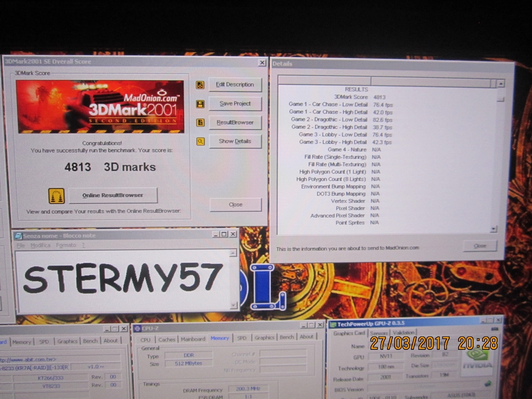
Task: Select the Game 4 - Nature row
Action: click(x=354, y=150)
